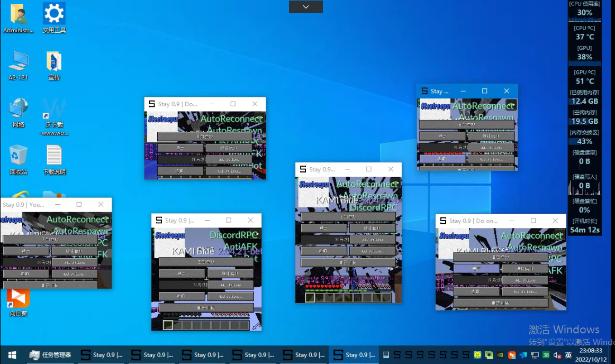Select first hotbar slot in 'Stay 0.9...' center window
Screen dimensions: 615x364
click(x=310, y=298)
